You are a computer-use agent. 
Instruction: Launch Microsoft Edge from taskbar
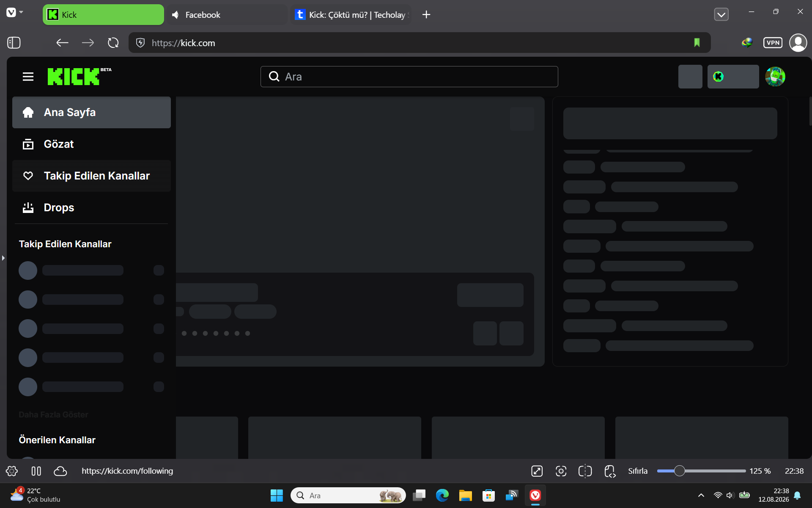(x=442, y=495)
